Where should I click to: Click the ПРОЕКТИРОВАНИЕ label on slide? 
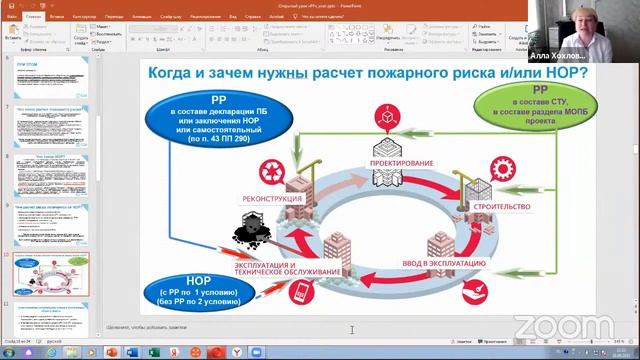point(402,163)
